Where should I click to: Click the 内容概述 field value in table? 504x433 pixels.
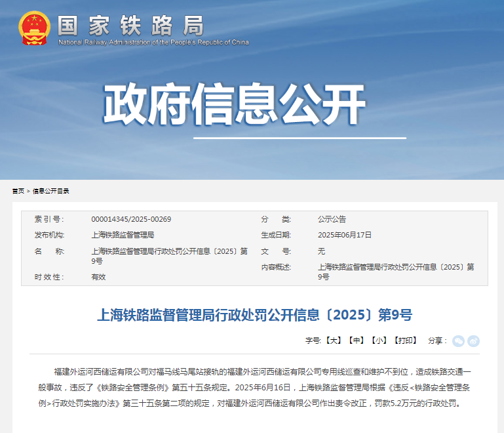point(395,272)
